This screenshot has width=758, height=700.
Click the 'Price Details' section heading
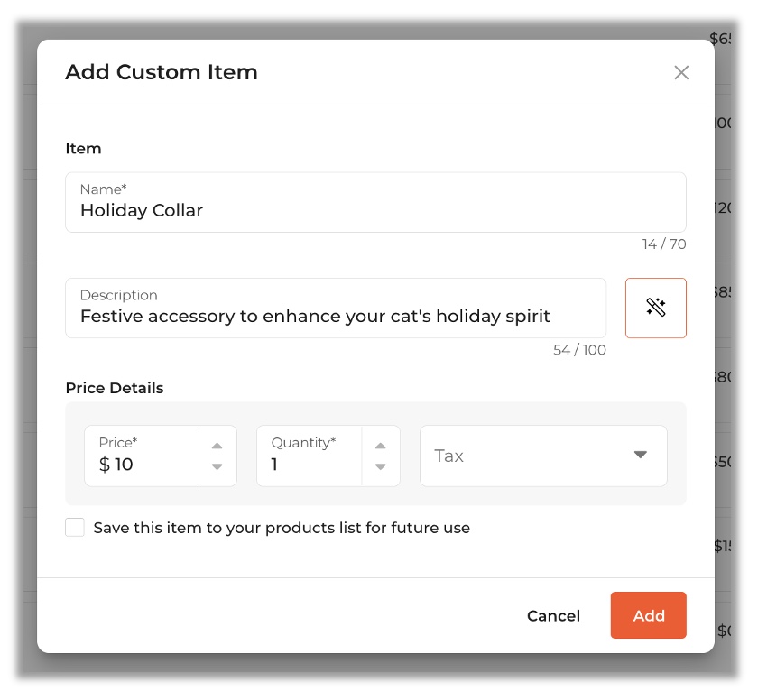point(115,388)
